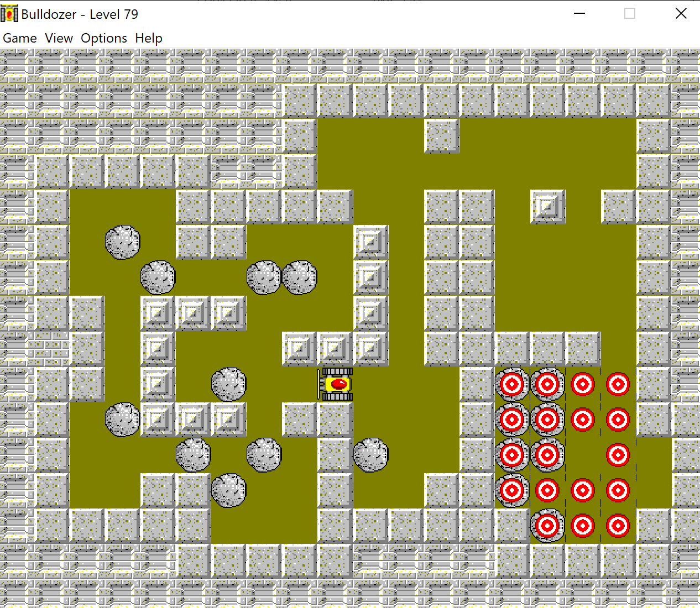Click the lone raised block in upper-right room

[547, 207]
